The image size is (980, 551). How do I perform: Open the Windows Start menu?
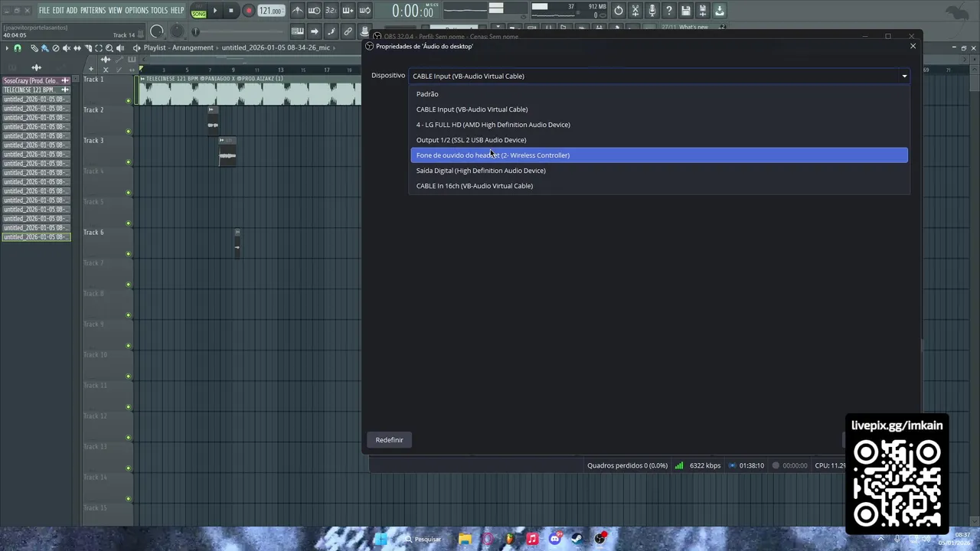click(x=381, y=539)
